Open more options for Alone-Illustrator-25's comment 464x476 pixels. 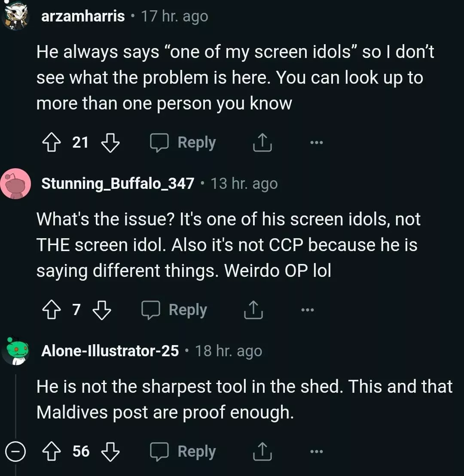[x=316, y=452]
